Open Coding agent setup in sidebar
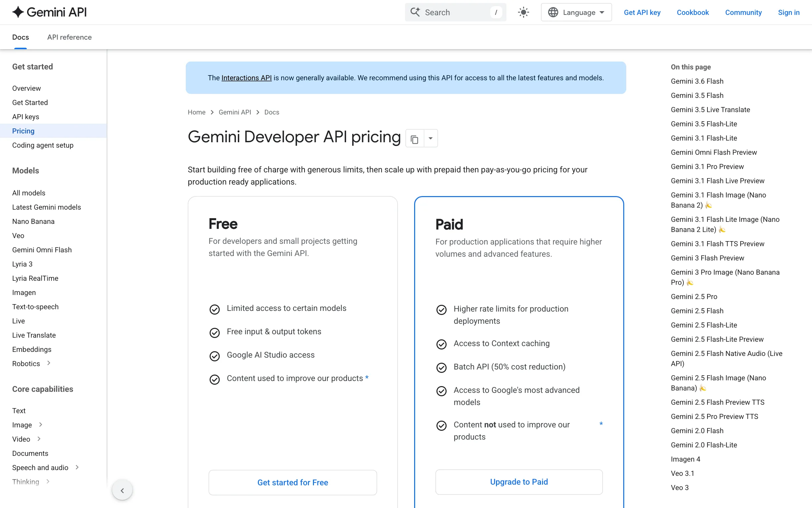The width and height of the screenshot is (812, 508). [x=43, y=145]
